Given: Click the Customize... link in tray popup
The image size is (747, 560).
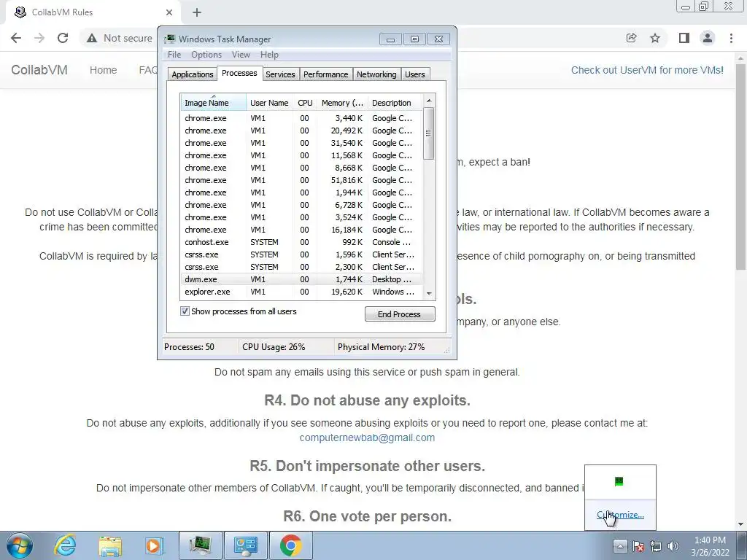Looking at the screenshot, I should pyautogui.click(x=620, y=515).
